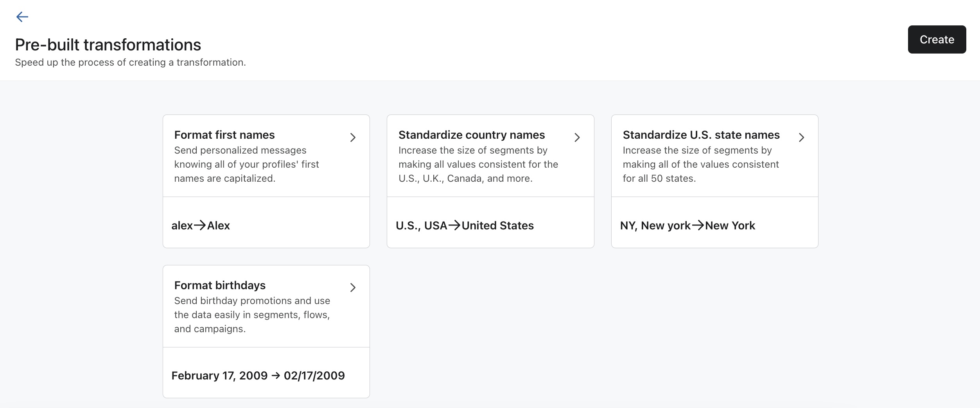This screenshot has width=980, height=408.
Task: Open the Standardize U.S. state names title
Action: pos(701,135)
